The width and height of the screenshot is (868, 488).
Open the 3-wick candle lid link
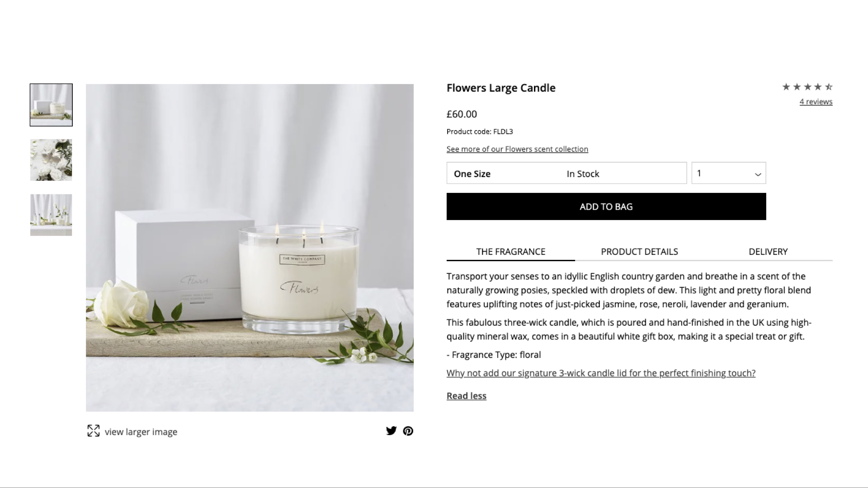click(601, 373)
